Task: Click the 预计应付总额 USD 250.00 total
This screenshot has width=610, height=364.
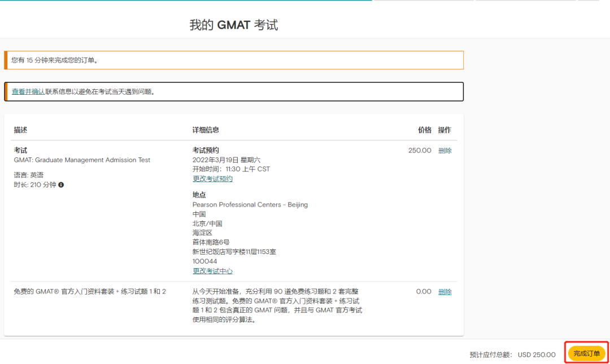Action: tap(513, 354)
